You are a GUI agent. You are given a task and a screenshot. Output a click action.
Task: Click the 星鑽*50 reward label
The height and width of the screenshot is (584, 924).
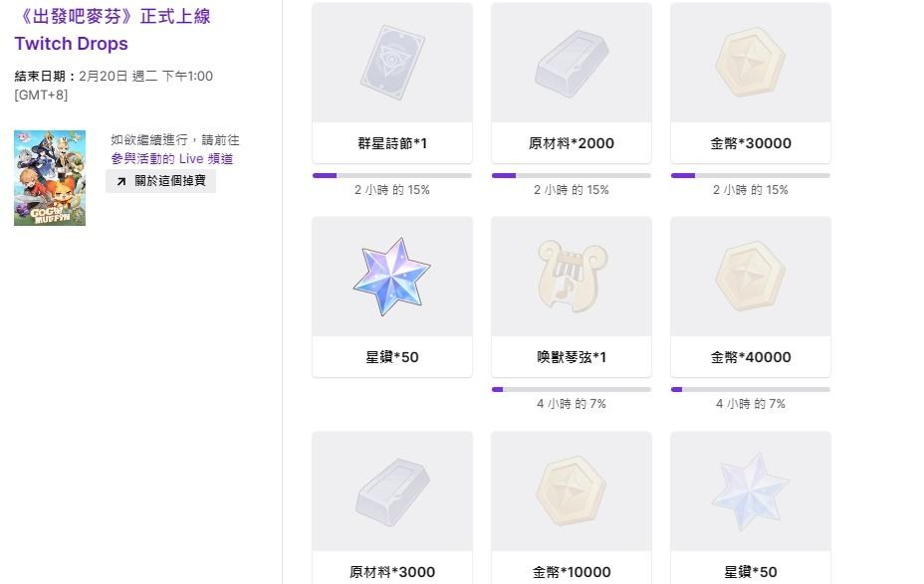(x=391, y=357)
